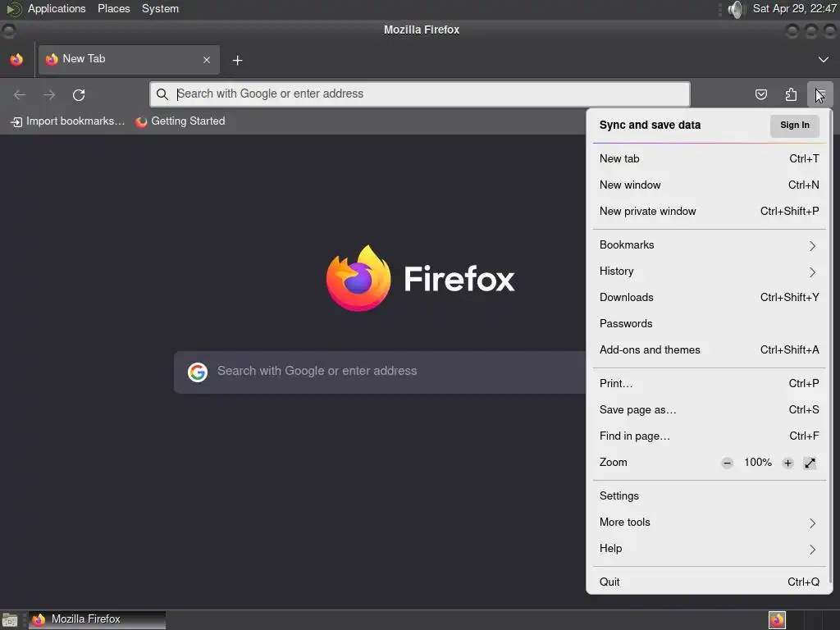The height and width of the screenshot is (630, 840).
Task: Click the Firefox View icon in tab bar
Action: pos(16,59)
